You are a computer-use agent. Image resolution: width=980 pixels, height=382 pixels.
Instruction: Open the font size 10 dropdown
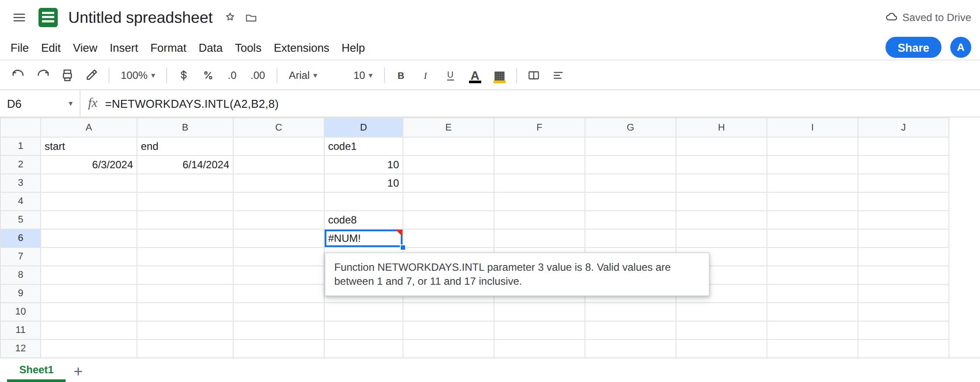click(x=363, y=75)
